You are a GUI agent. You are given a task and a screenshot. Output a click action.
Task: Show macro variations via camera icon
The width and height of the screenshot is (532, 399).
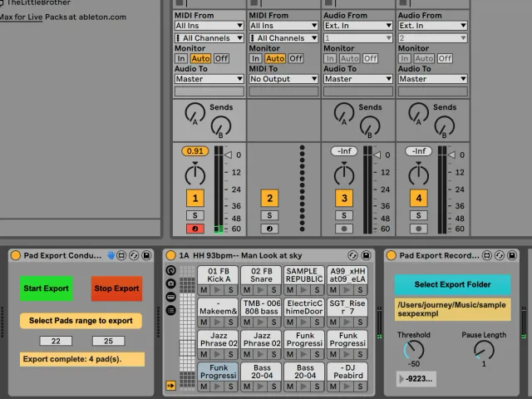coord(170,283)
